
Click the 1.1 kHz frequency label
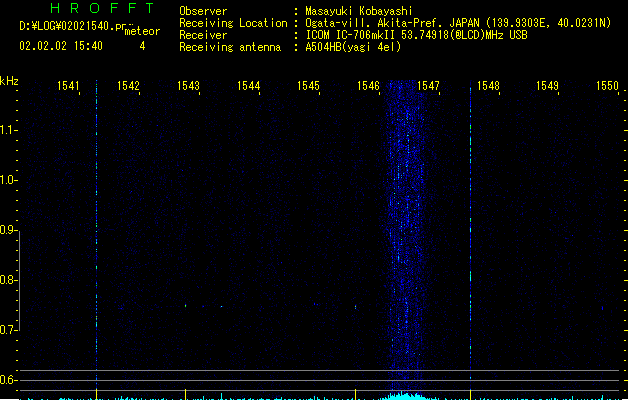[x=8, y=130]
